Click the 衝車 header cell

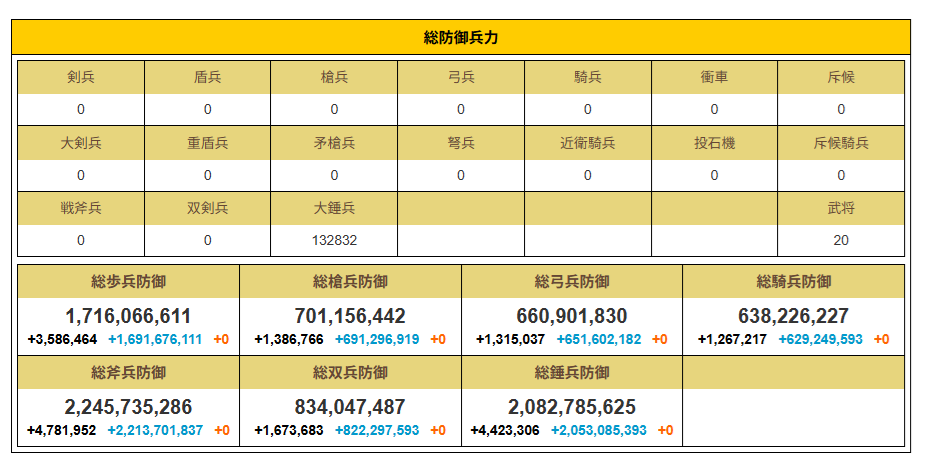pos(714,77)
